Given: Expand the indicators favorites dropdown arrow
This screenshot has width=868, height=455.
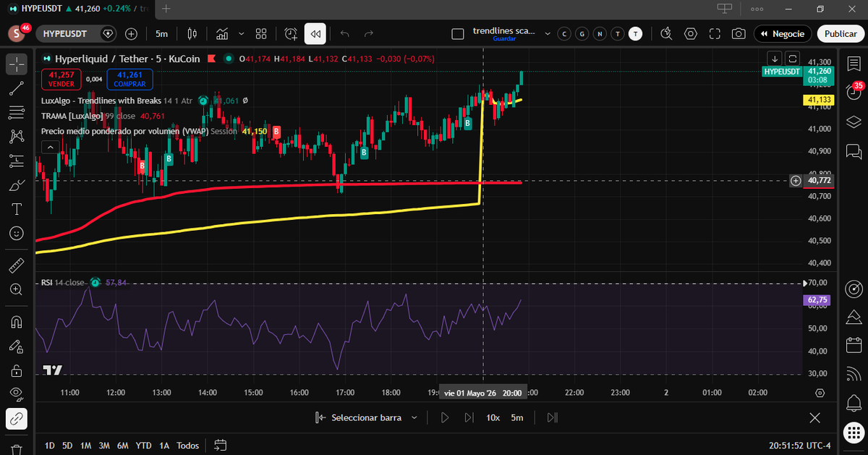Looking at the screenshot, I should 241,33.
